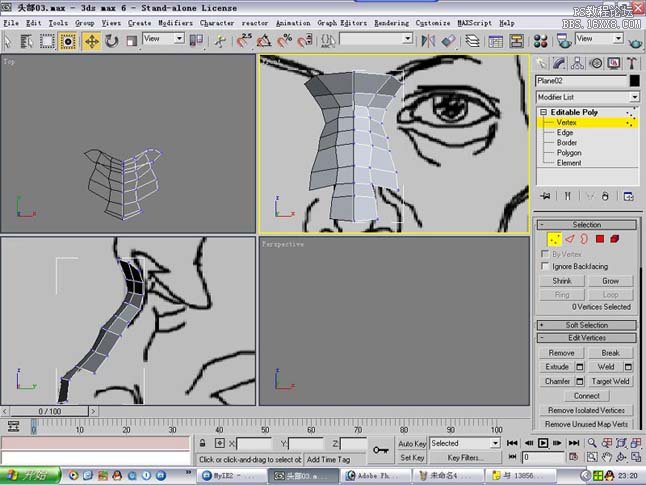Click the Remove vertices button

pos(561,353)
